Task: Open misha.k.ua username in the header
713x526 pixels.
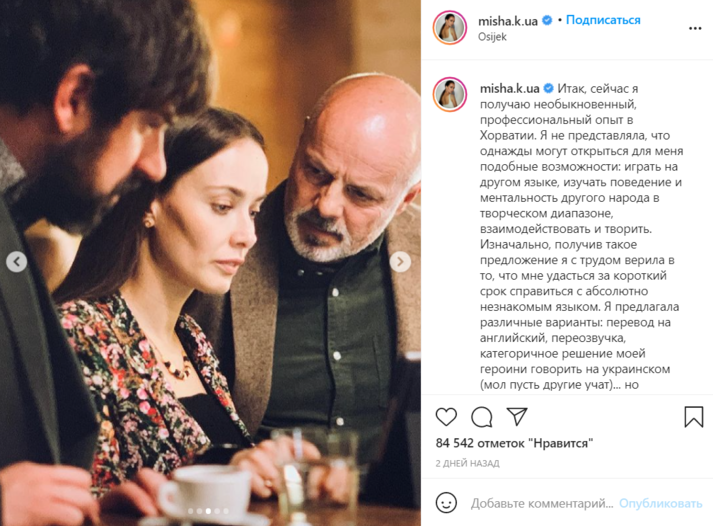Action: pyautogui.click(x=507, y=21)
